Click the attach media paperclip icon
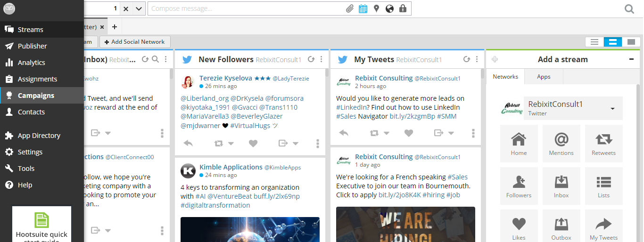The width and height of the screenshot is (644, 242). coord(350,8)
